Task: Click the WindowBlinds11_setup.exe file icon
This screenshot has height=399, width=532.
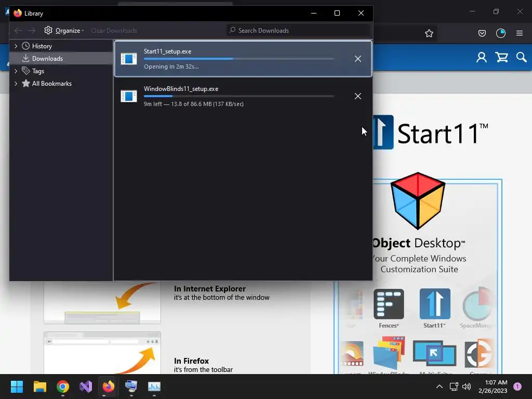Action: point(129,96)
